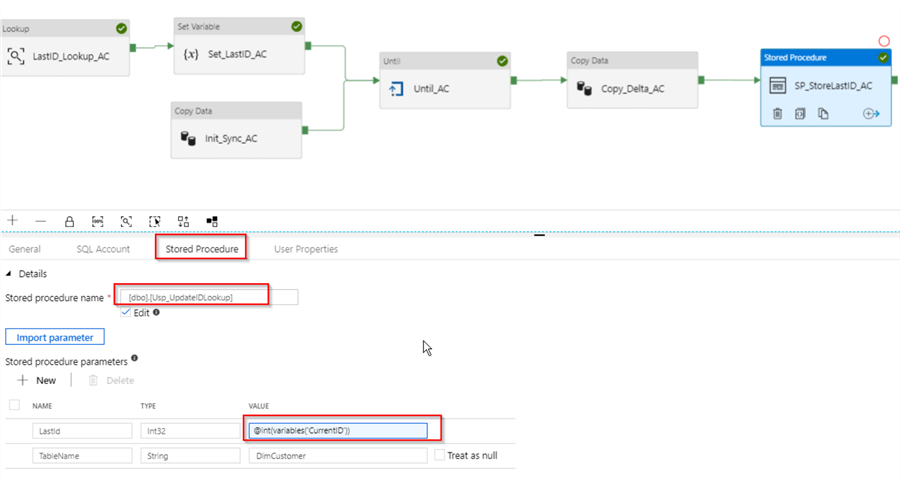Image resolution: width=900 pixels, height=483 pixels.
Task: Click the Delete parameter button
Action: pos(111,380)
